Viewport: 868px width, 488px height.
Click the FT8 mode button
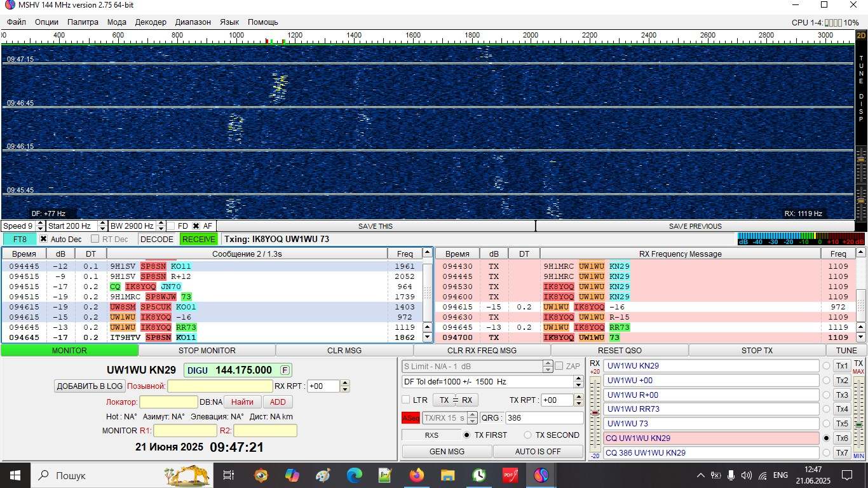click(20, 239)
